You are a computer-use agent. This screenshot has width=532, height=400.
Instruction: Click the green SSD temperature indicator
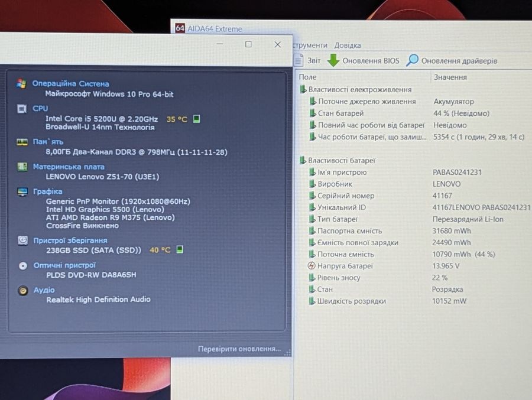[x=180, y=250]
